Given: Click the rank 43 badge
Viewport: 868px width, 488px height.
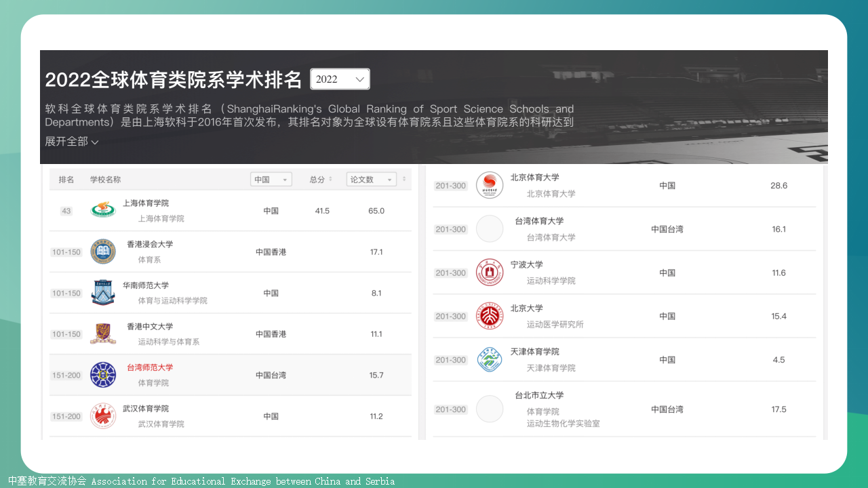Looking at the screenshot, I should coord(66,211).
